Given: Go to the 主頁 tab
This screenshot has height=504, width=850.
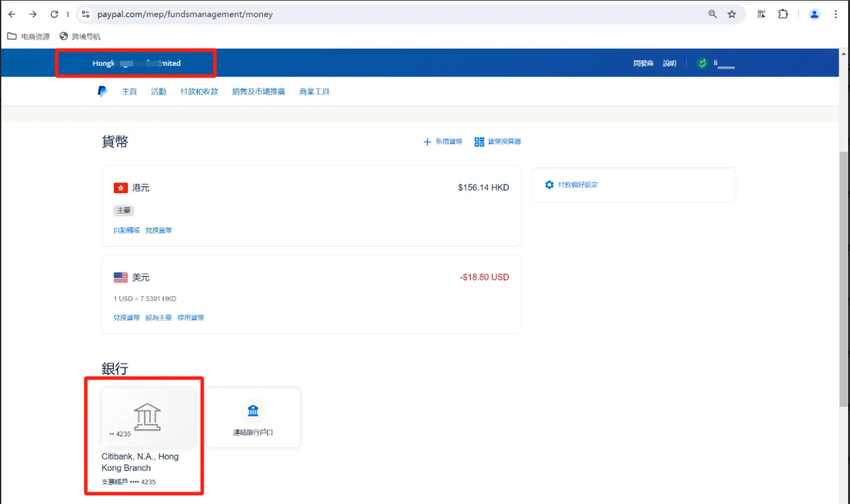Looking at the screenshot, I should point(129,92).
